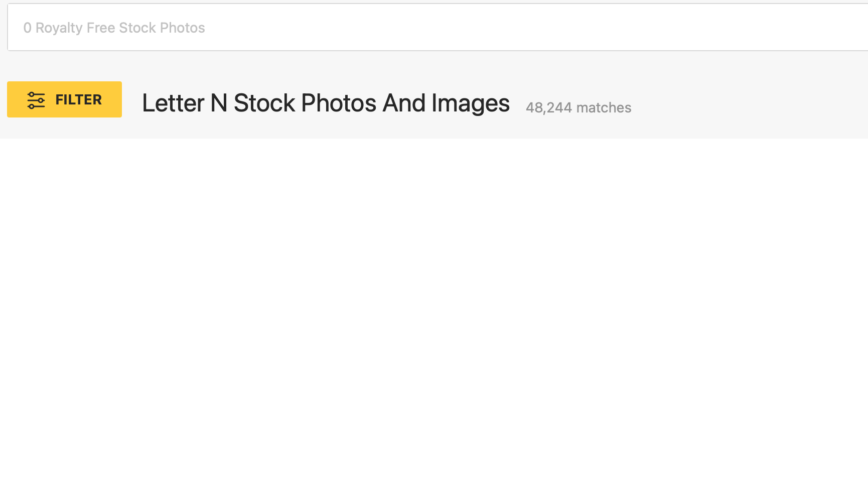Expand the filter panel with the FILTER button
The image size is (868, 485).
(x=64, y=99)
